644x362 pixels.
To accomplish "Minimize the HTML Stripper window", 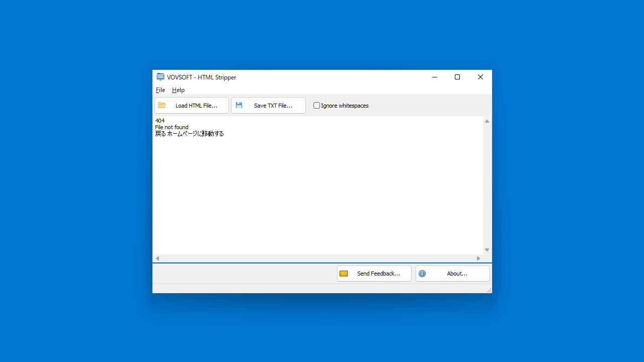I will 434,77.
